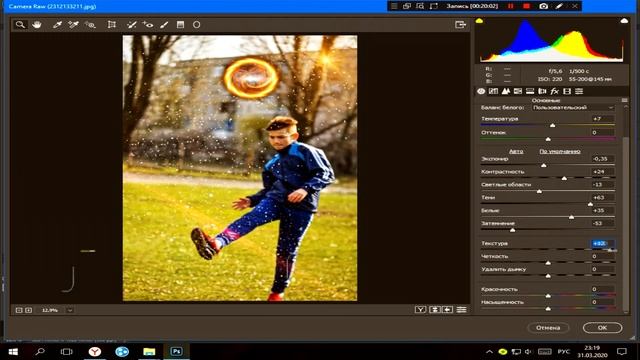Viewport: 640px width, 360px height.
Task: Adjust the Exposure slider handle
Action: click(x=543, y=165)
